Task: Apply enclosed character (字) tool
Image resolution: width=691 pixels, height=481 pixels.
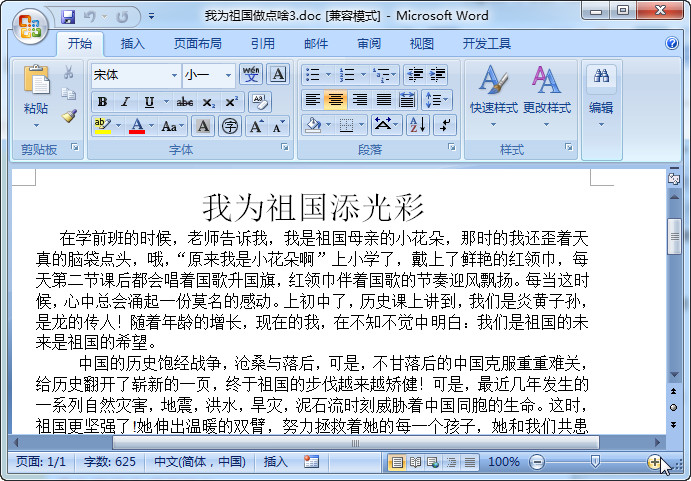Action: (230, 127)
